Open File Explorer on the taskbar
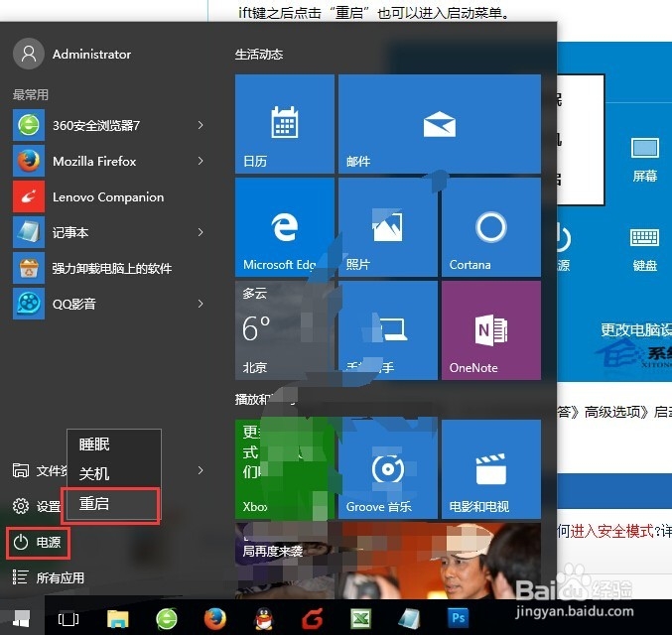 118,619
